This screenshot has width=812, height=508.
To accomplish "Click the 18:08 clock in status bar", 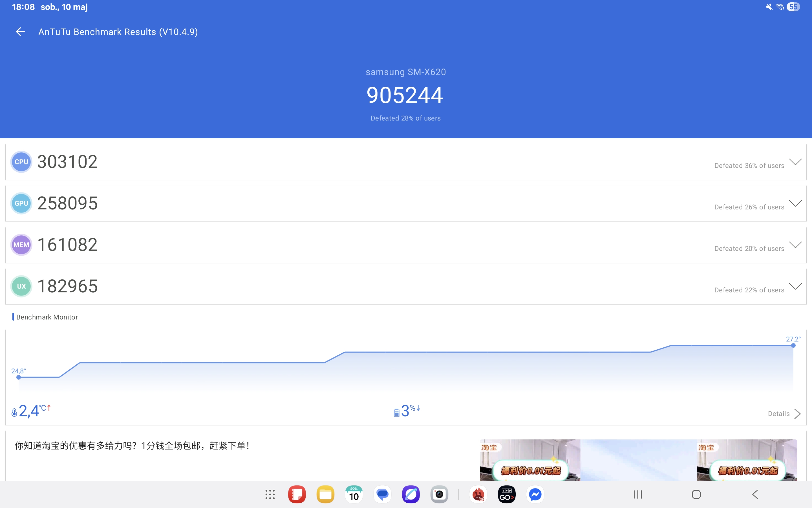I will (x=23, y=7).
